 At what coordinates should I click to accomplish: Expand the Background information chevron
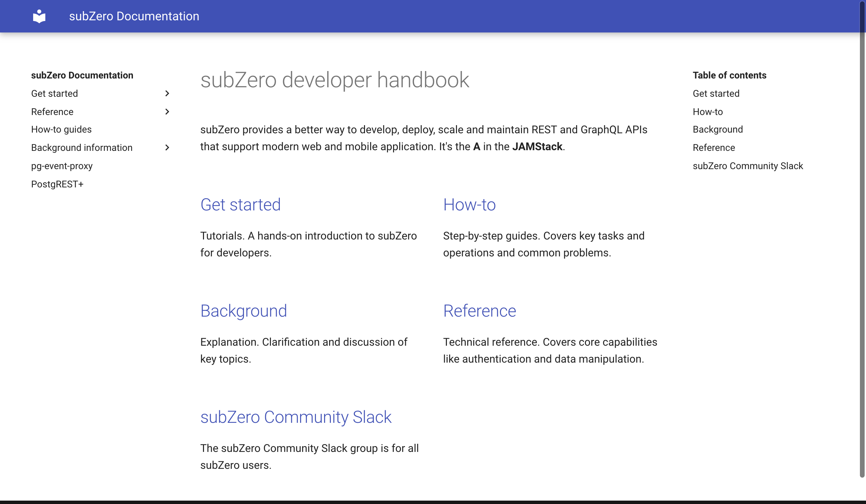(x=167, y=147)
